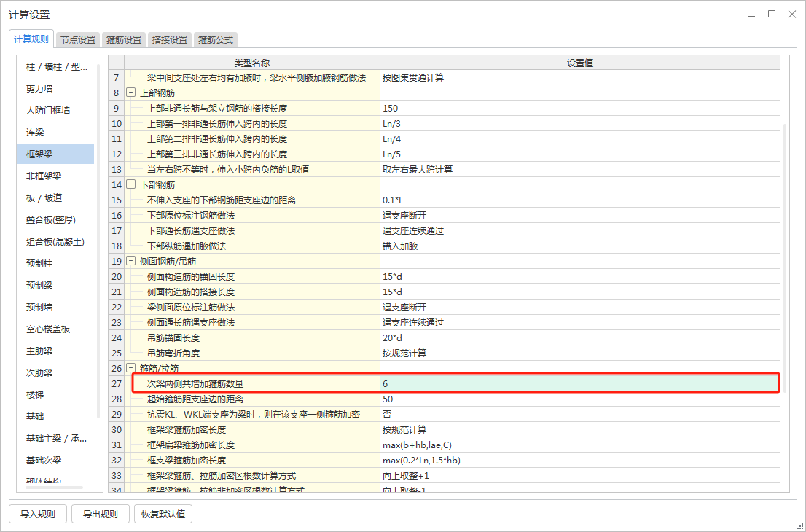Click the 恢复默认值 button
The image size is (806, 532).
pyautogui.click(x=163, y=514)
